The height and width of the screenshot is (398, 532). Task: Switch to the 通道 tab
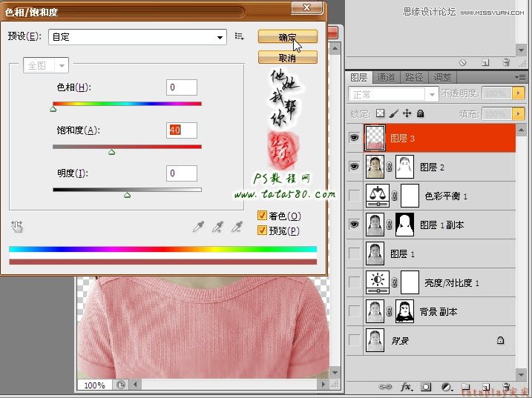click(386, 78)
